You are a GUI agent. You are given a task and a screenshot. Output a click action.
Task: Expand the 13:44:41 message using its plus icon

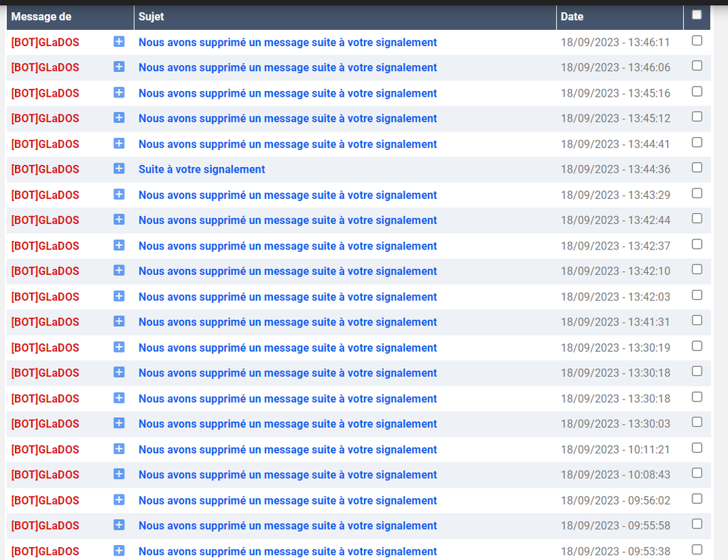coord(119,144)
